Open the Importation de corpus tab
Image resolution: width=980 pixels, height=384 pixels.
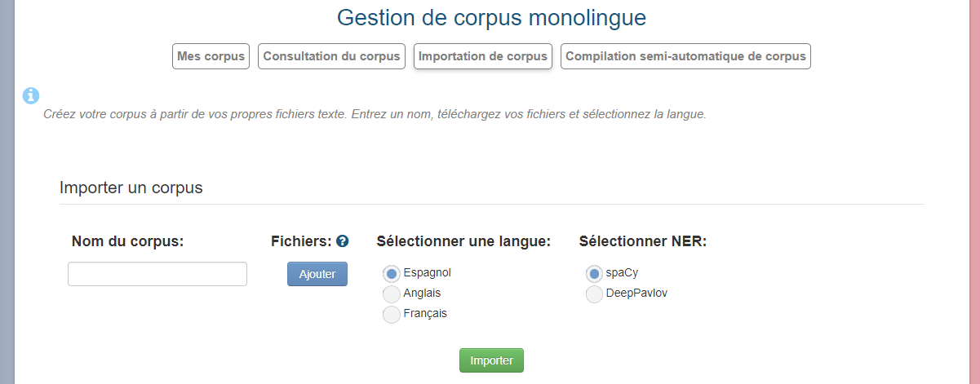tap(483, 56)
